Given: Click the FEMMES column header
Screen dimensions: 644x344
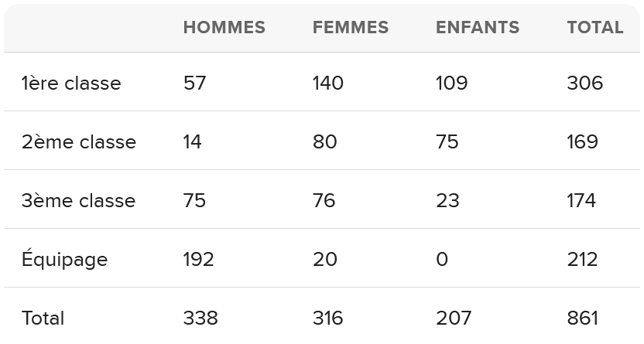Looking at the screenshot, I should click(351, 28).
